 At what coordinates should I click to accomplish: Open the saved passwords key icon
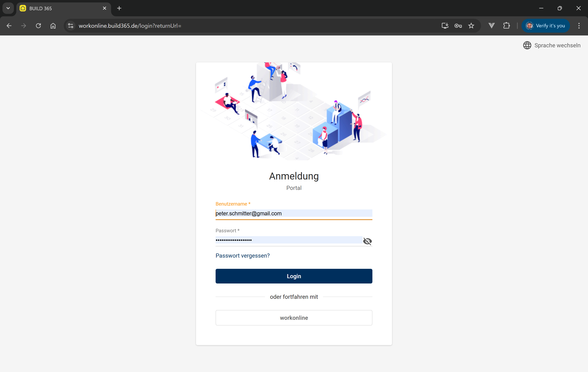(x=458, y=26)
